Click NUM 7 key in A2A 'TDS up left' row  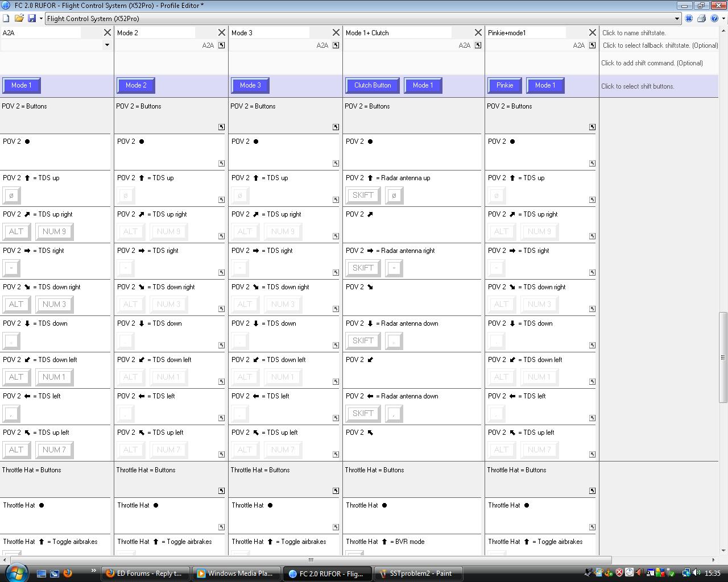click(55, 450)
